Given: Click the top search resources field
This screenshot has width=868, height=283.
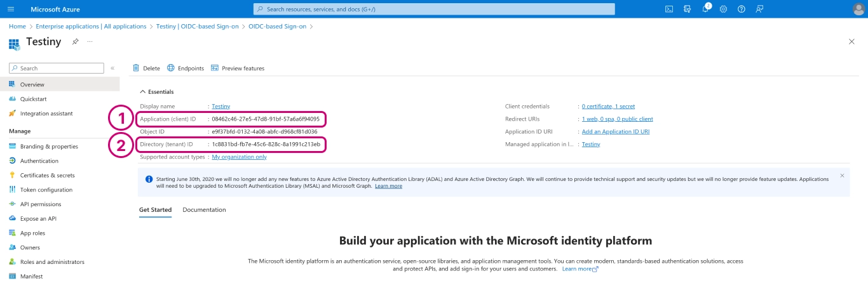Looking at the screenshot, I should 434,9.
